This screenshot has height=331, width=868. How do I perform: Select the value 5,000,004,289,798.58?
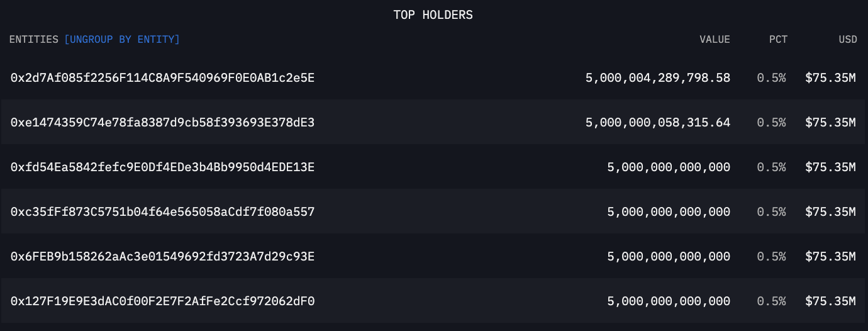click(x=657, y=78)
